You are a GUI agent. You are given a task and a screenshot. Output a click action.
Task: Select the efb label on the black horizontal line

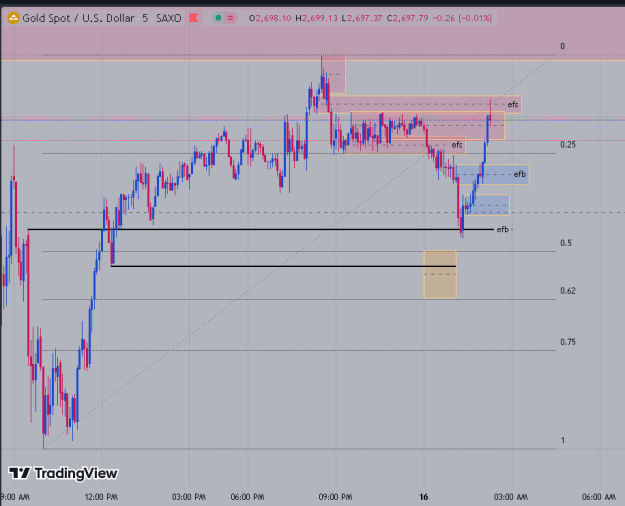(x=503, y=229)
